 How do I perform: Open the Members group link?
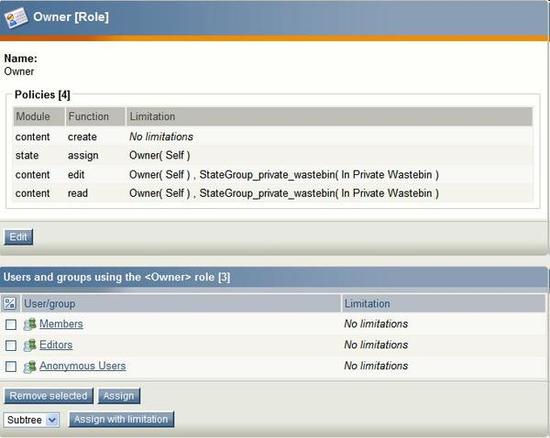pyautogui.click(x=61, y=324)
